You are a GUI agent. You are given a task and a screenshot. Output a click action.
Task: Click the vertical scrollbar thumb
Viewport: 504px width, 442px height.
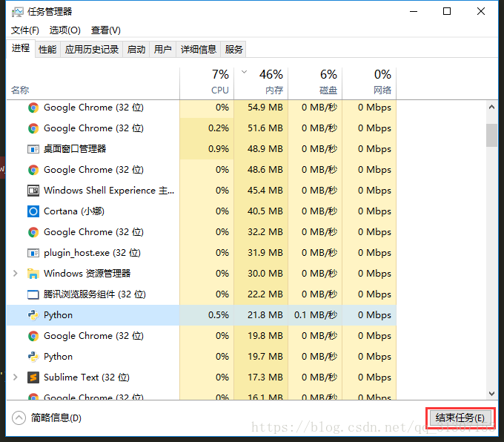tap(491, 135)
